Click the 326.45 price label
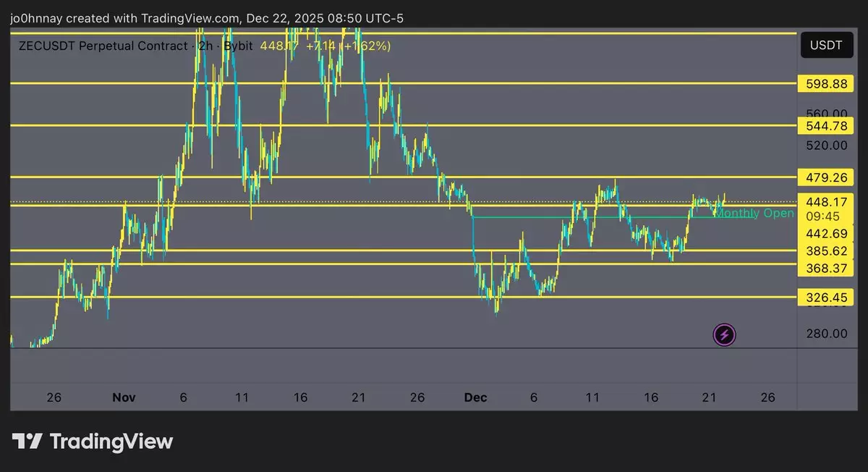868x472 pixels. [x=825, y=298]
